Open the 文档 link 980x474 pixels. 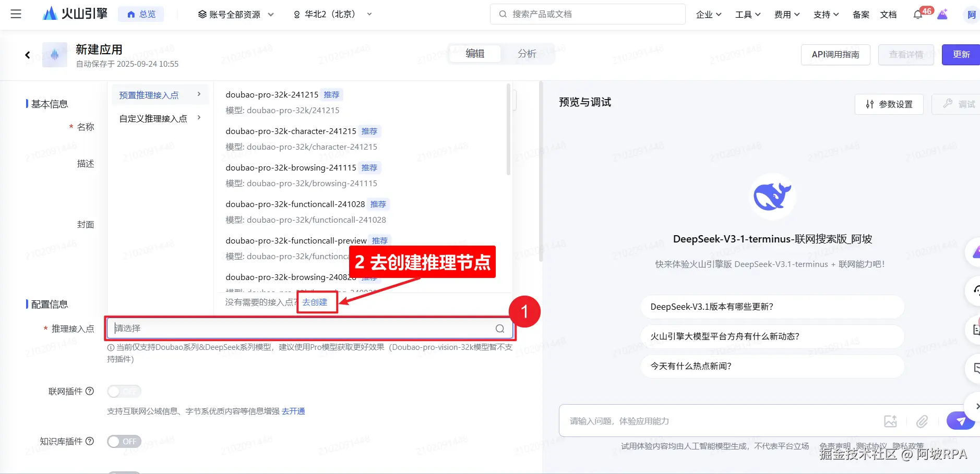click(888, 15)
